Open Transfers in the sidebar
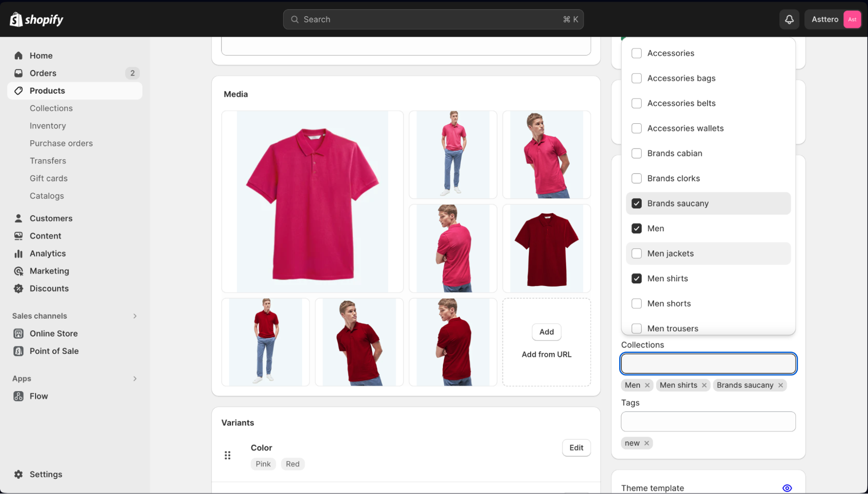868x494 pixels. (48, 161)
